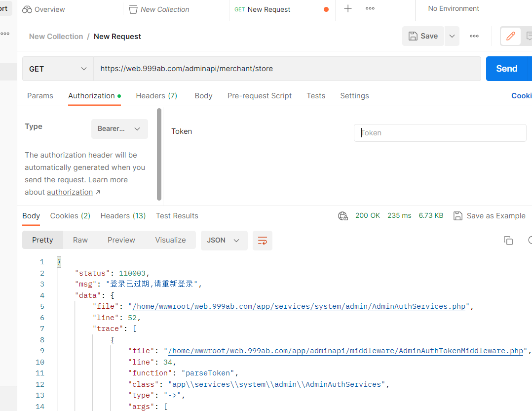
Task: Click the 6.73 KB response size
Action: [x=430, y=215]
